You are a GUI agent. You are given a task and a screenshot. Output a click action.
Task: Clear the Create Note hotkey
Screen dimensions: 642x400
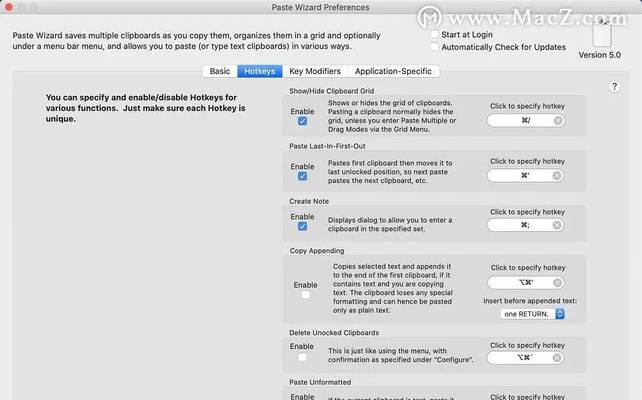[x=557, y=225]
